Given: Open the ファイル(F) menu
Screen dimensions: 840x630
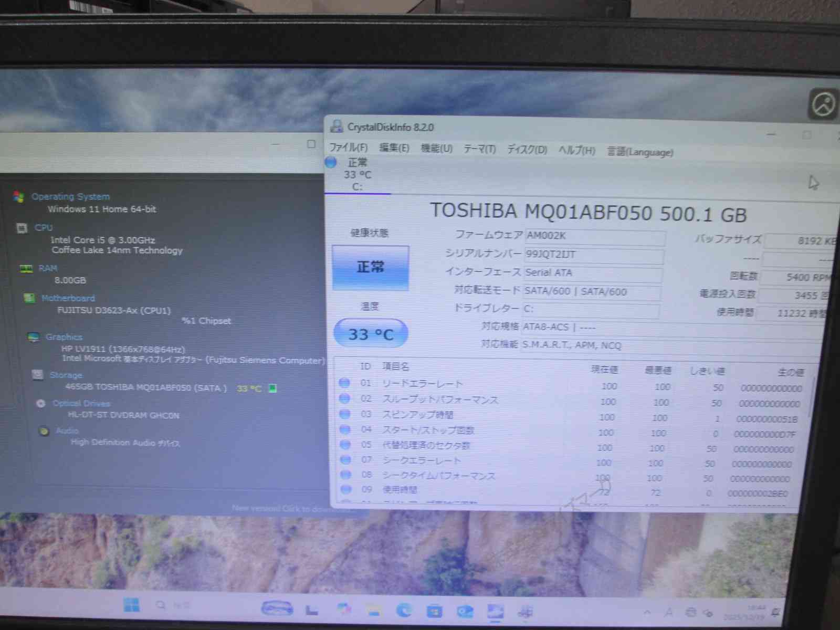Looking at the screenshot, I should pos(348,148).
